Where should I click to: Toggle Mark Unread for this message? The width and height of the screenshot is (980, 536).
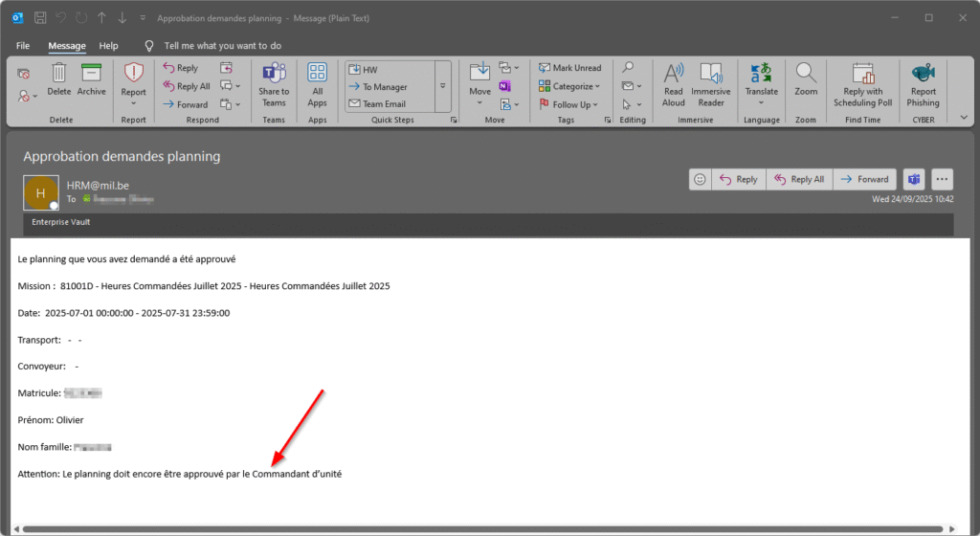pyautogui.click(x=569, y=68)
